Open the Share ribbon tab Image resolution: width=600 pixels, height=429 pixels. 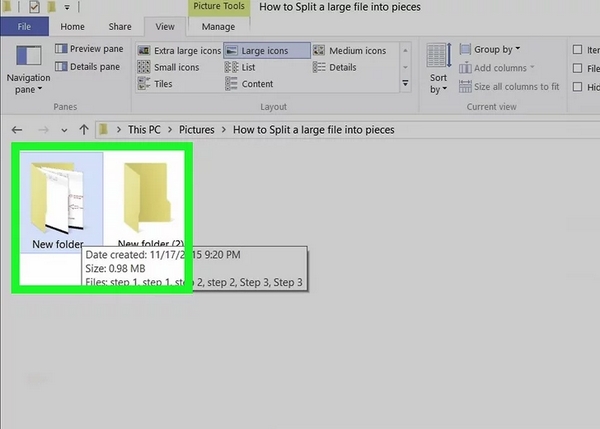(x=119, y=27)
